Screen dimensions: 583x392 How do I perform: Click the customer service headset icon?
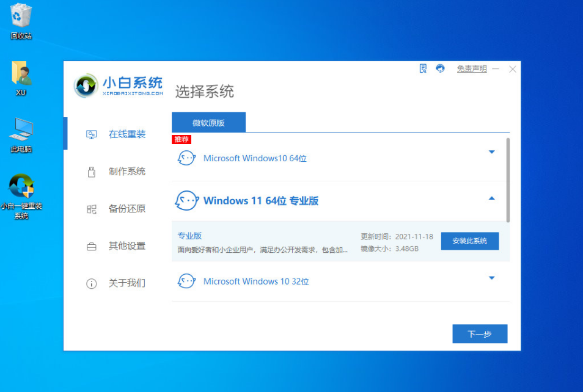tap(440, 69)
